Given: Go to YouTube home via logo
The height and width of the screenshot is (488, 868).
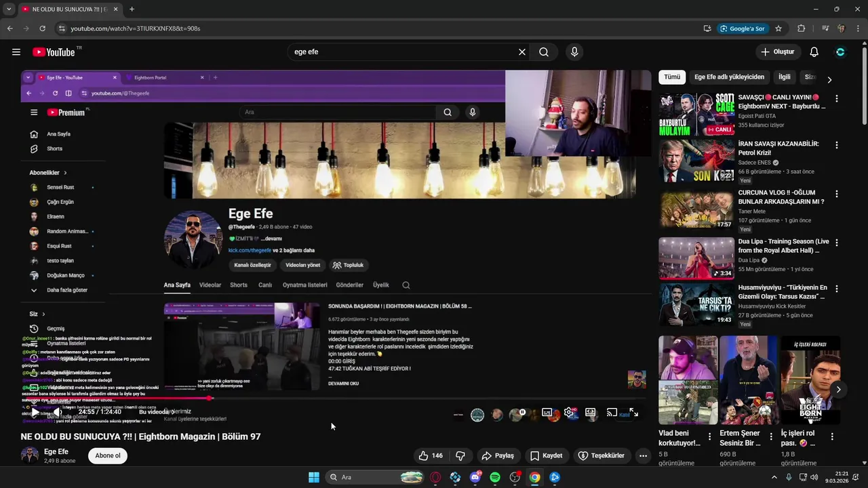Looking at the screenshot, I should pos(54,52).
